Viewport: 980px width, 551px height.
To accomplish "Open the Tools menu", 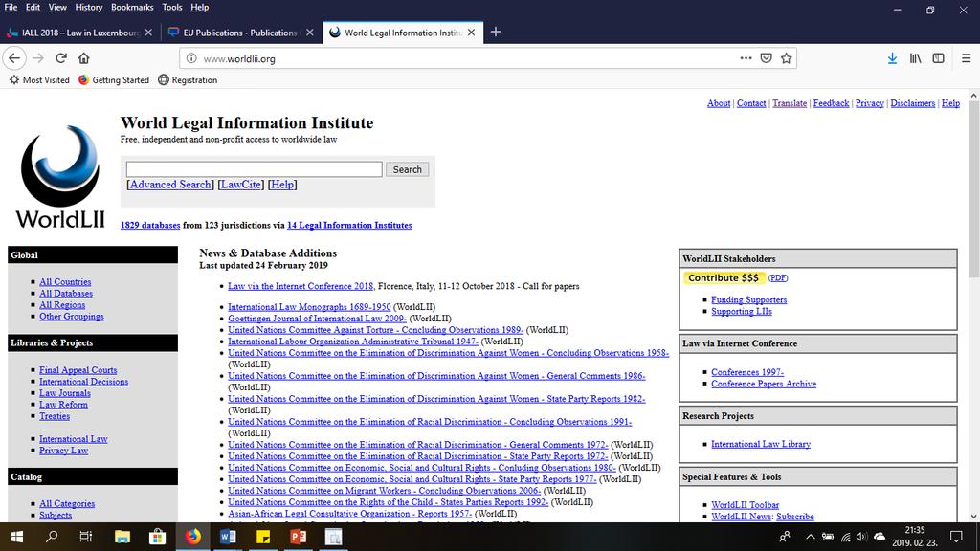I will tap(172, 7).
